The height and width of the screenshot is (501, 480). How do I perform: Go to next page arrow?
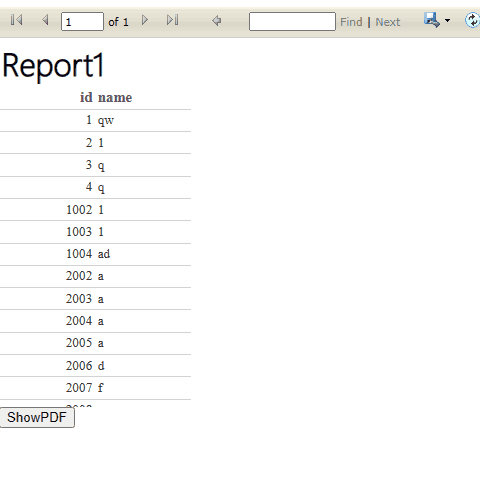145,20
